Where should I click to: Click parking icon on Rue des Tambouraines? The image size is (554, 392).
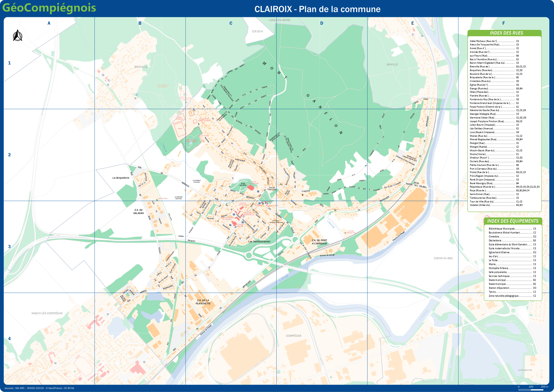(x=243, y=222)
